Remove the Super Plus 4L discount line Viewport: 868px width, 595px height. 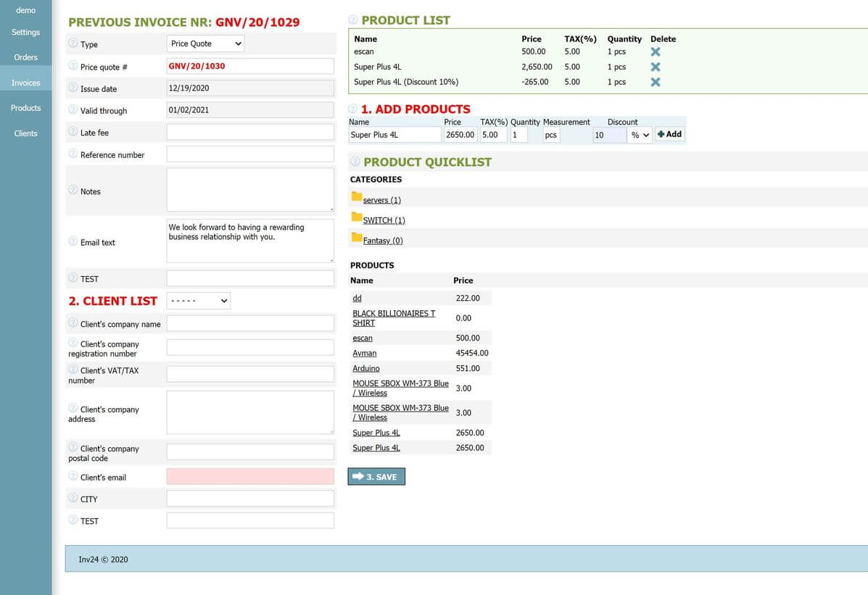pos(655,82)
